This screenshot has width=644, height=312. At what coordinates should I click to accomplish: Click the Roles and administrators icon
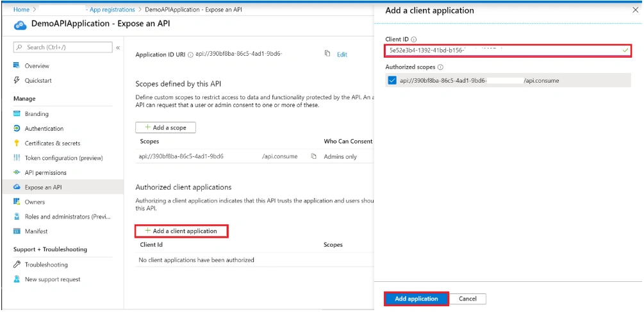tap(17, 217)
